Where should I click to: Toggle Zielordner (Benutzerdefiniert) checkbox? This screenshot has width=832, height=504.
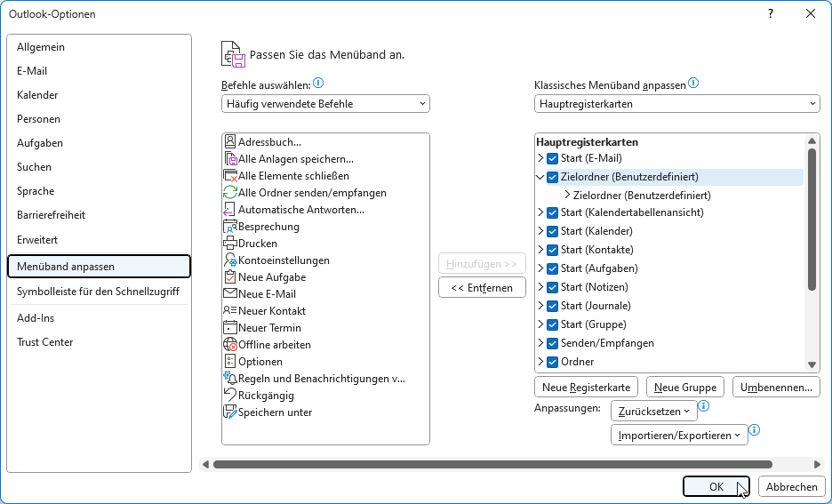pyautogui.click(x=552, y=177)
